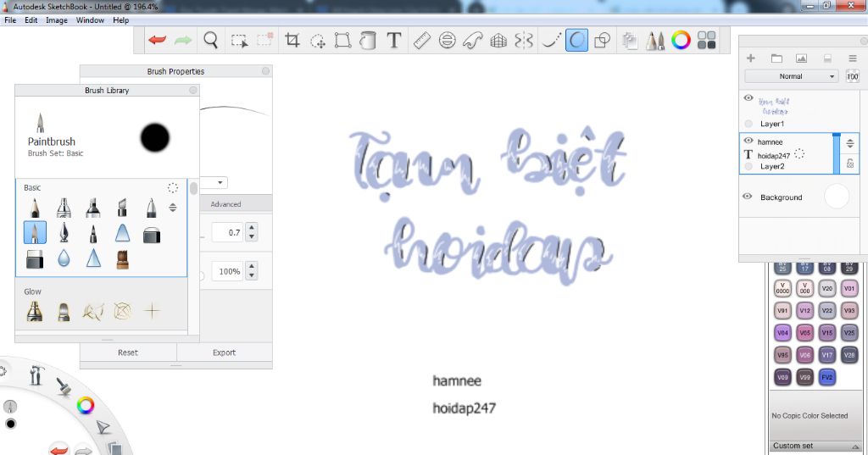Add a new layer with the plus icon

(x=751, y=58)
